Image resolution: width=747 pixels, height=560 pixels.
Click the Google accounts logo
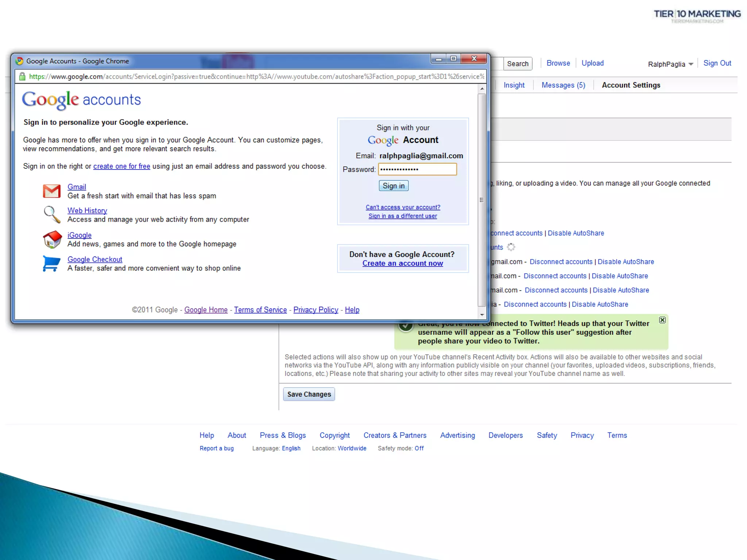81,100
